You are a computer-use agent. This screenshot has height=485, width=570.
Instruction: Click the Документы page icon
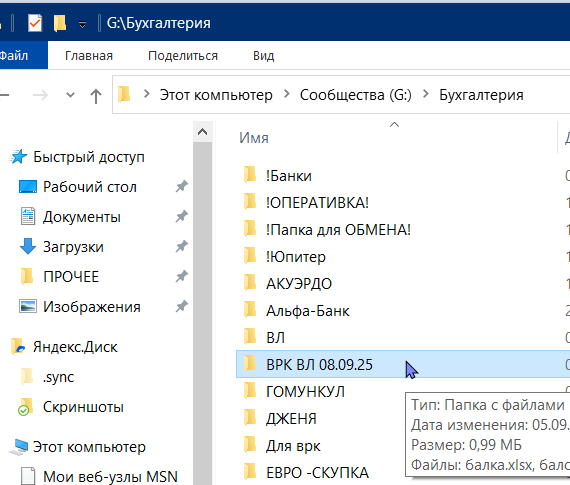[28, 216]
